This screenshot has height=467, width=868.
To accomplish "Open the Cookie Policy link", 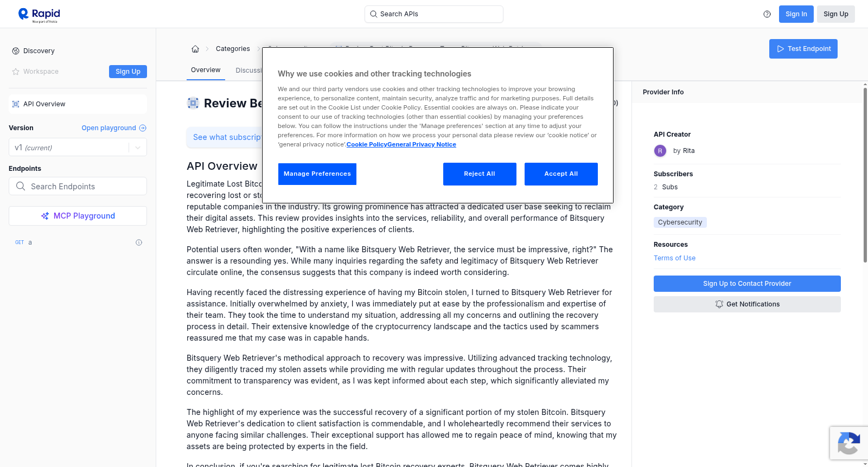I will click(366, 144).
